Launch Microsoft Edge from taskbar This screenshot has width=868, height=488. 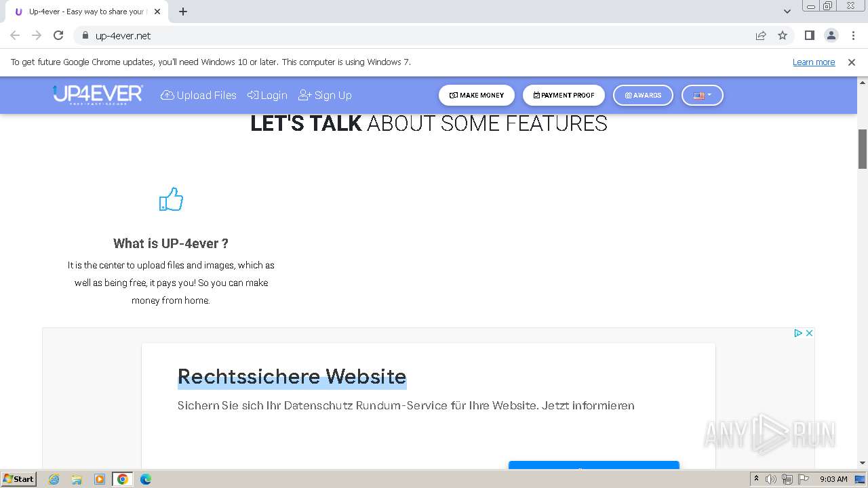146,479
